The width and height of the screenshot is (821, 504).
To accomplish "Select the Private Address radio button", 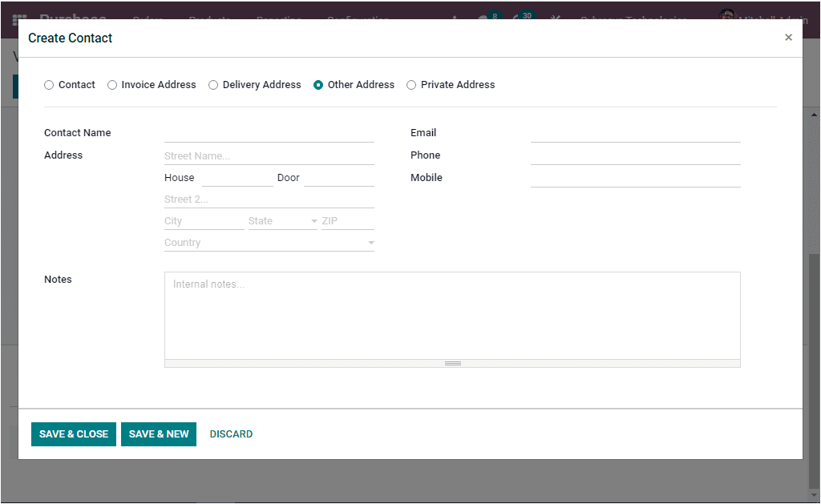I will 411,84.
